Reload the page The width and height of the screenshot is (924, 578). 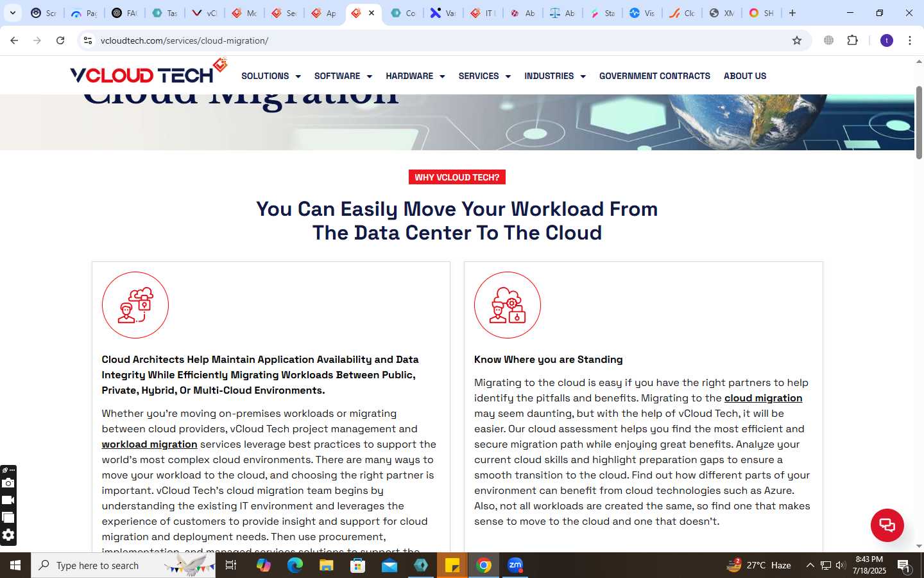(x=60, y=40)
